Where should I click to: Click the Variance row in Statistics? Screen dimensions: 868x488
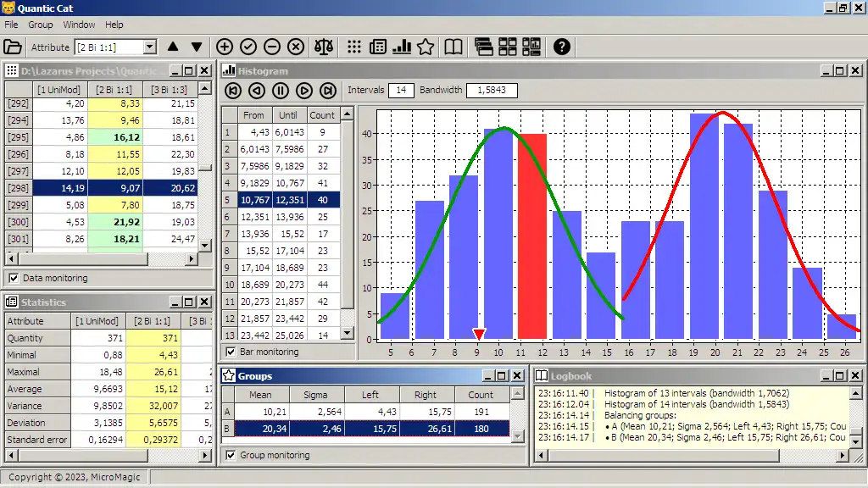pyautogui.click(x=109, y=406)
